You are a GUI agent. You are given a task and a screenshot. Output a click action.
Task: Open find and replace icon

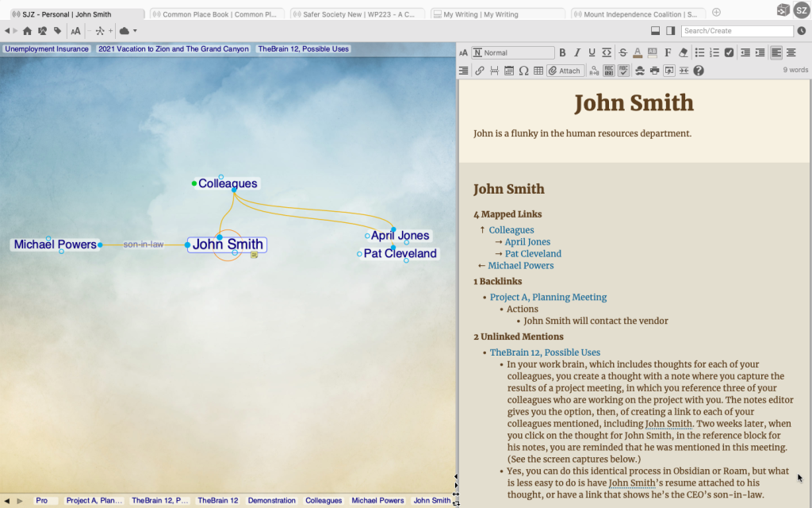click(x=594, y=71)
